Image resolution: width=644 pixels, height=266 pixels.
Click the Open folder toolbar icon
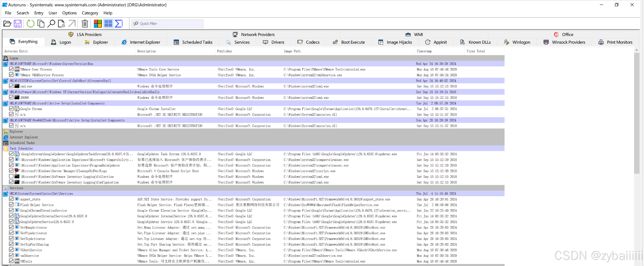pos(7,24)
